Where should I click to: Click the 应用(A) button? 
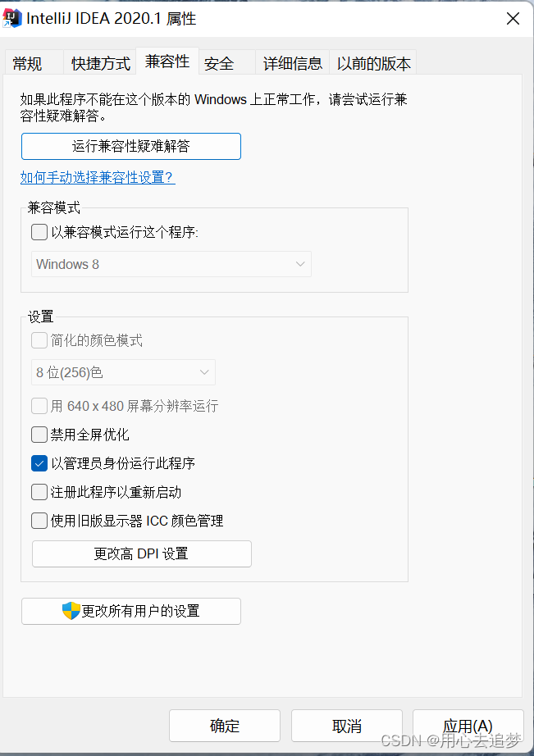(468, 726)
